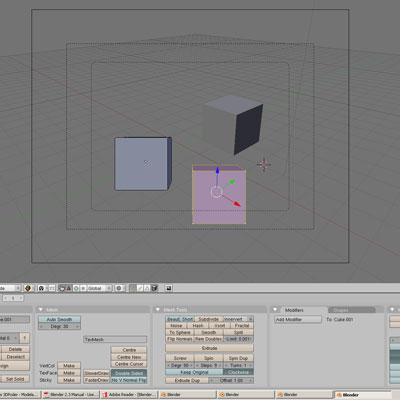Click the Rem Doubles button
Image resolution: width=400 pixels, height=400 pixels.
pos(209,339)
